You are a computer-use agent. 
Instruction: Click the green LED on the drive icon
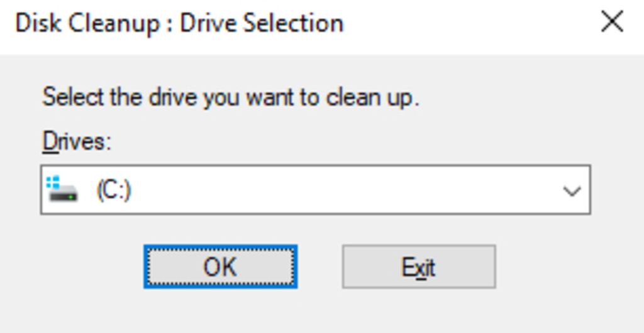point(72,197)
